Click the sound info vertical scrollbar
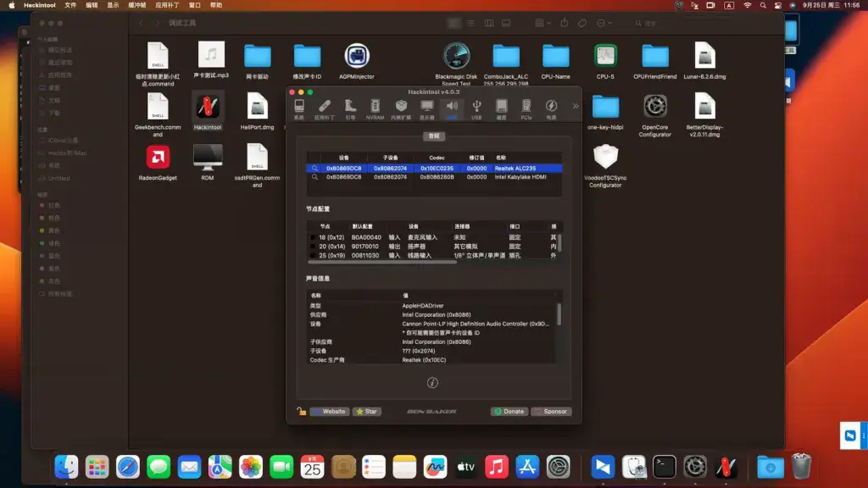This screenshot has width=868, height=488. (559, 314)
